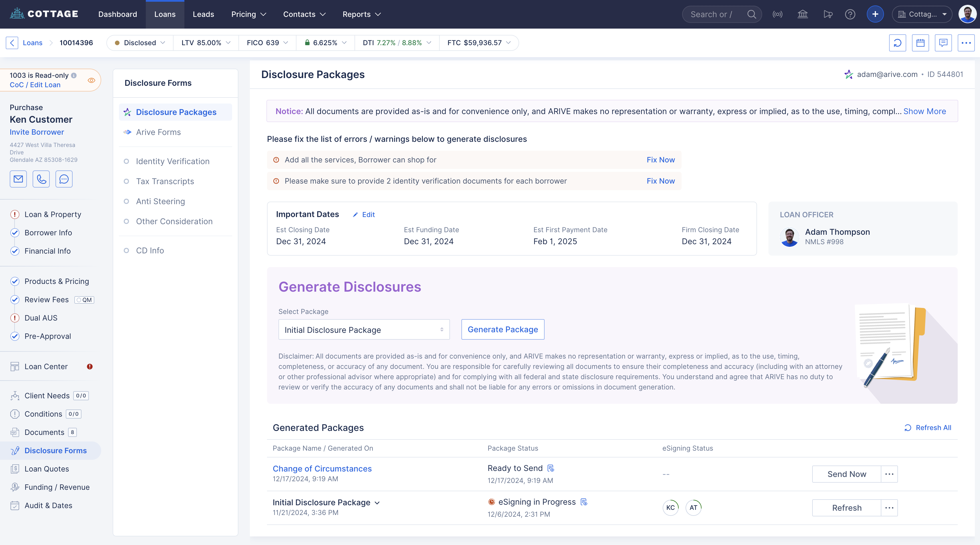Expand the Initial Disclosure Package row chevron
Screen dimensions: 980x545
coord(377,503)
